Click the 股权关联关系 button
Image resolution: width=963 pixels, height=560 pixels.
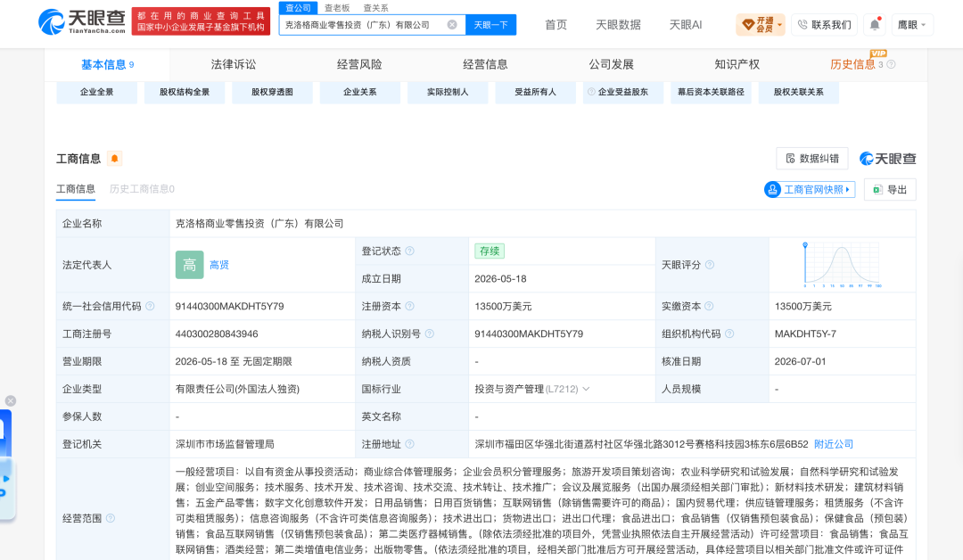(x=798, y=92)
